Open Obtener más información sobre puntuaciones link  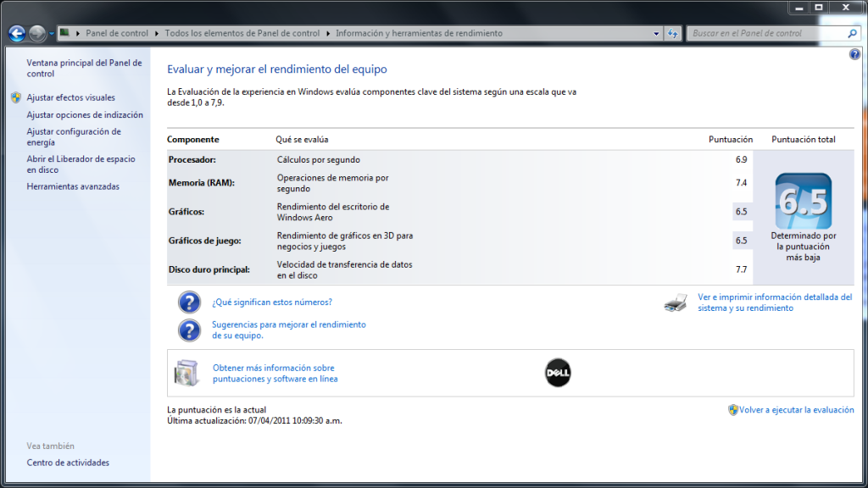pos(275,374)
